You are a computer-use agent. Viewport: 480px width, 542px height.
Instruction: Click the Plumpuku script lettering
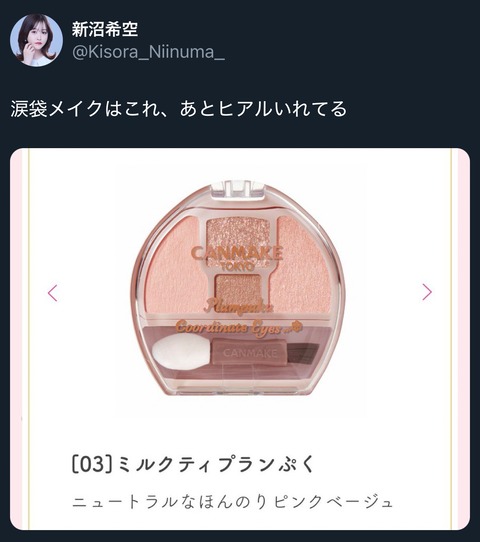click(238, 306)
